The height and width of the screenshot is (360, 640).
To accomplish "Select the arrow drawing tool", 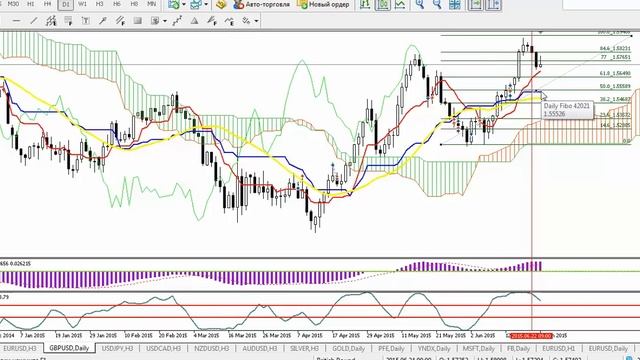I will [x=103, y=21].
